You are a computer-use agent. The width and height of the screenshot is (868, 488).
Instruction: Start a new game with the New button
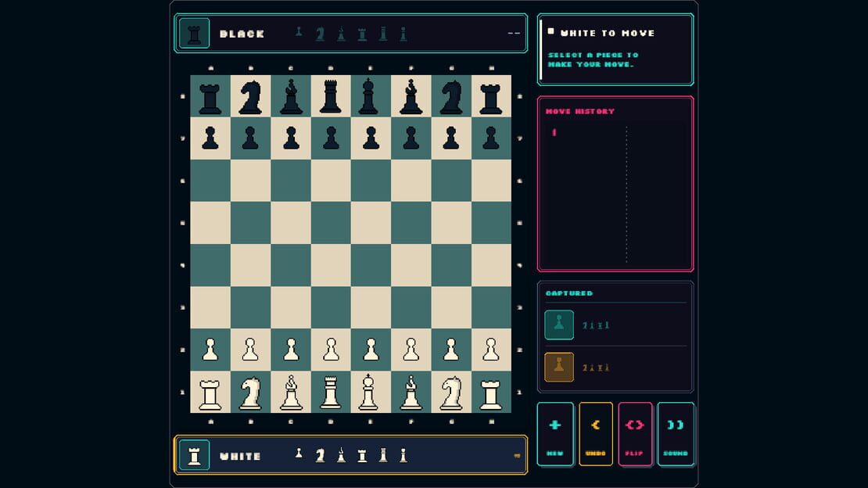click(x=554, y=434)
